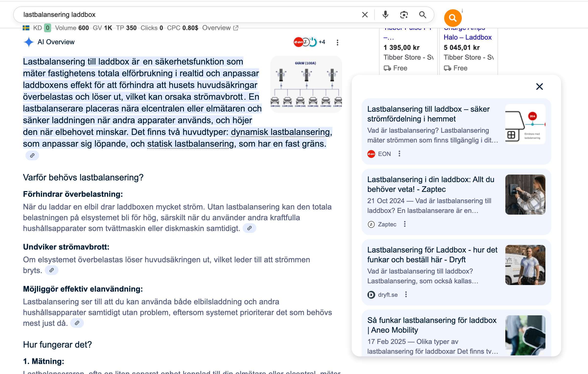The image size is (588, 374).
Task: Click the Swedish flag icon
Action: coord(26,28)
